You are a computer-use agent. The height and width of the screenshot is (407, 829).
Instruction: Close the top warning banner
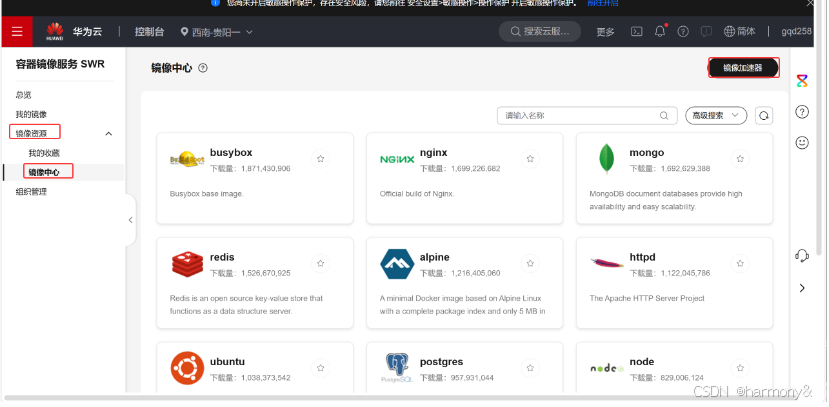pos(809,3)
